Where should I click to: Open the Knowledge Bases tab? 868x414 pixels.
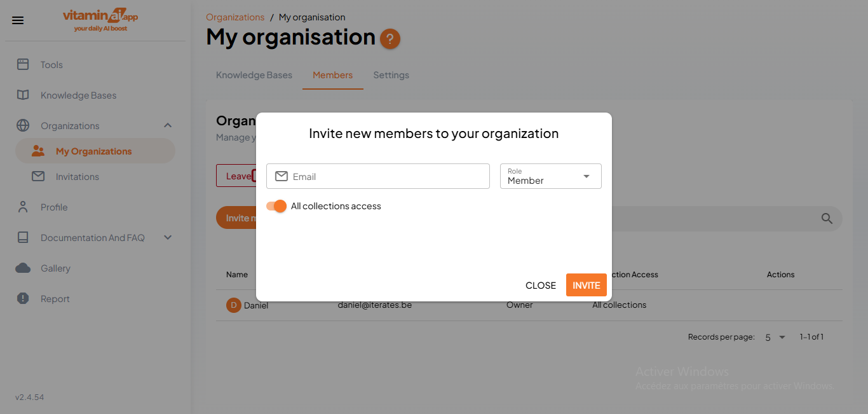click(x=254, y=74)
